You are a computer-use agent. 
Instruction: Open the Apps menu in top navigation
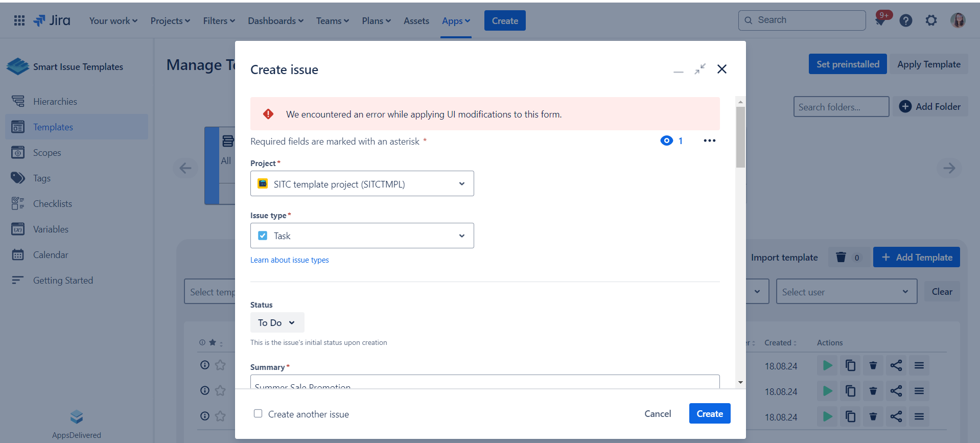[x=456, y=21]
